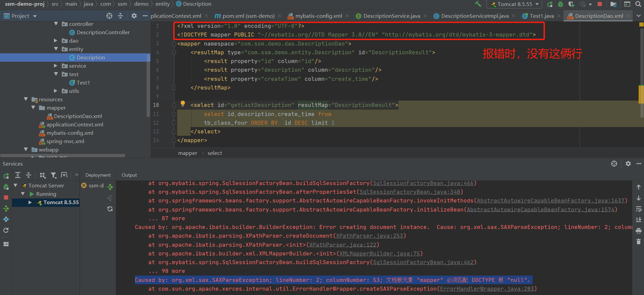Screen dimensions: 644x295
Task: Click the Services panel red stop icon
Action: 6,197
